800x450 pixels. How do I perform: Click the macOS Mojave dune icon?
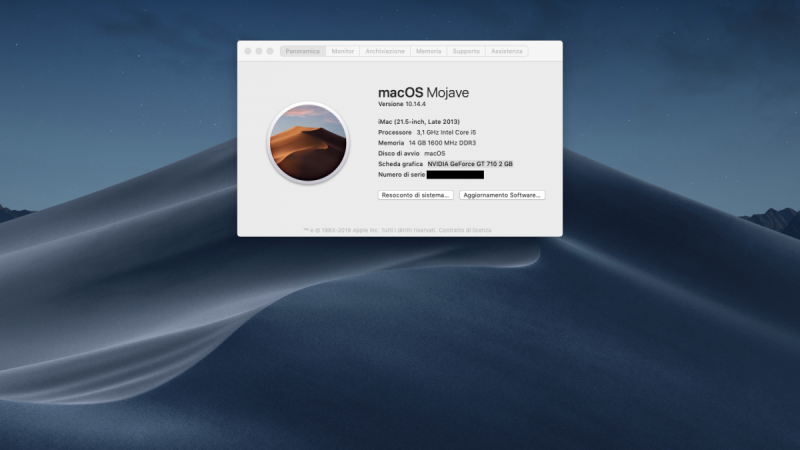click(308, 143)
